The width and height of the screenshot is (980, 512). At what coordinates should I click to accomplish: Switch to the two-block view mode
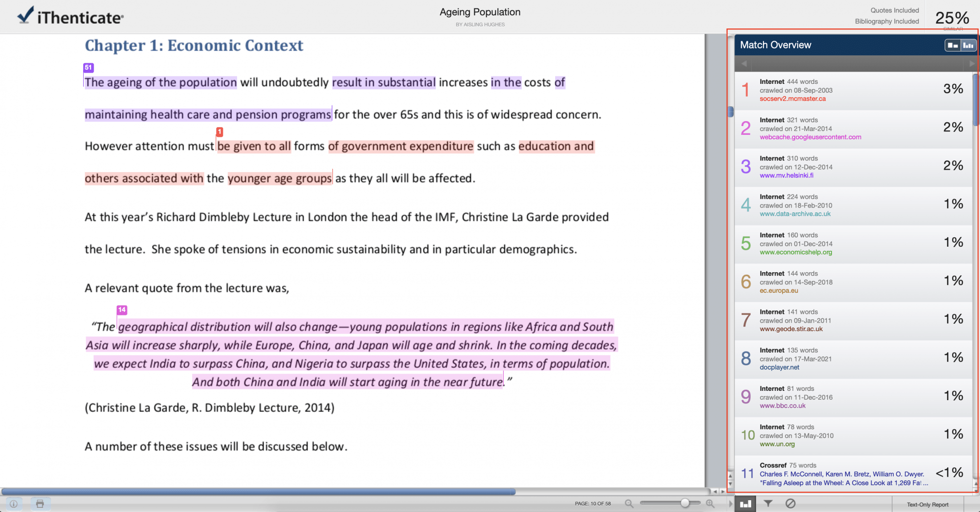coord(953,45)
